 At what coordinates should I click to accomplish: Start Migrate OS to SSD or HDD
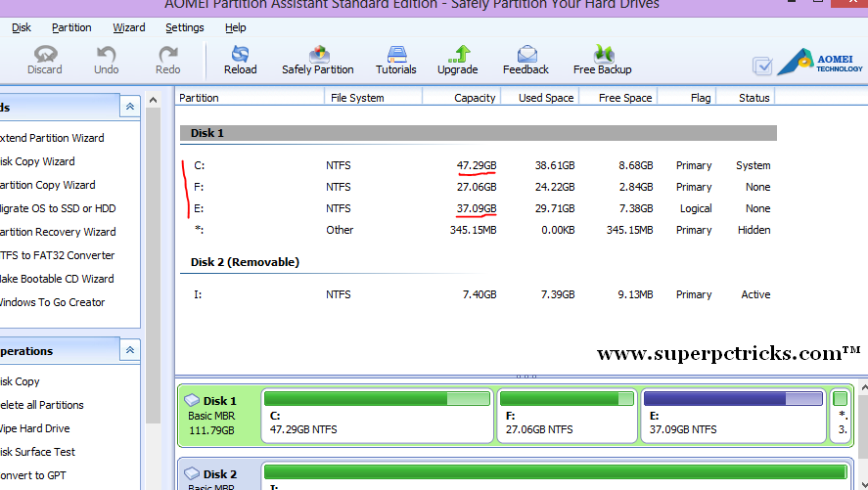click(x=58, y=208)
